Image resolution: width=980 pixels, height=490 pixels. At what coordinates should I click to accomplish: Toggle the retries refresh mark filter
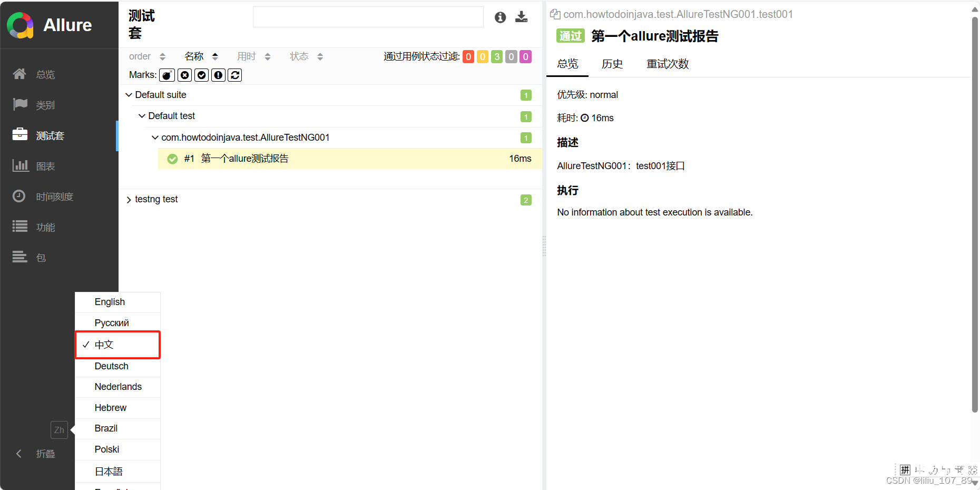pos(235,75)
